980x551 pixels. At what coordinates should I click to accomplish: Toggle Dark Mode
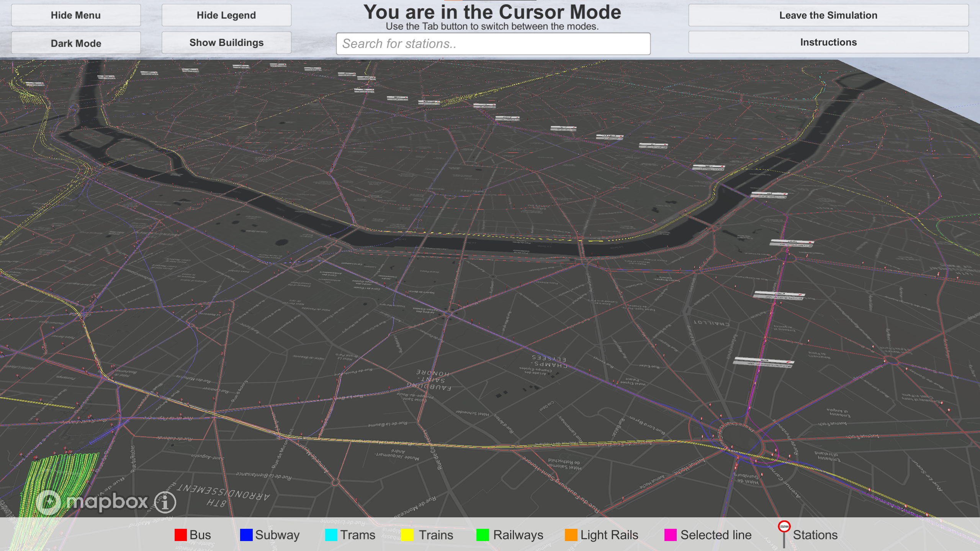[x=76, y=43]
